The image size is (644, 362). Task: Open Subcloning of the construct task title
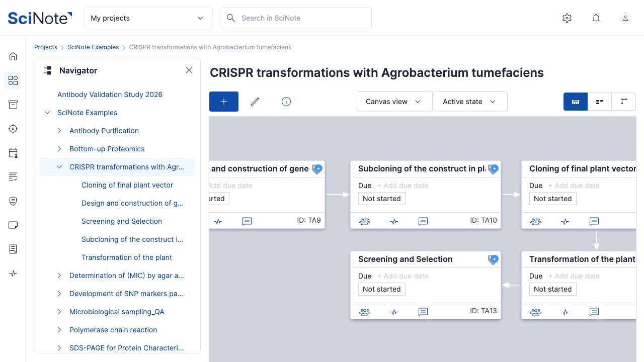coord(422,169)
